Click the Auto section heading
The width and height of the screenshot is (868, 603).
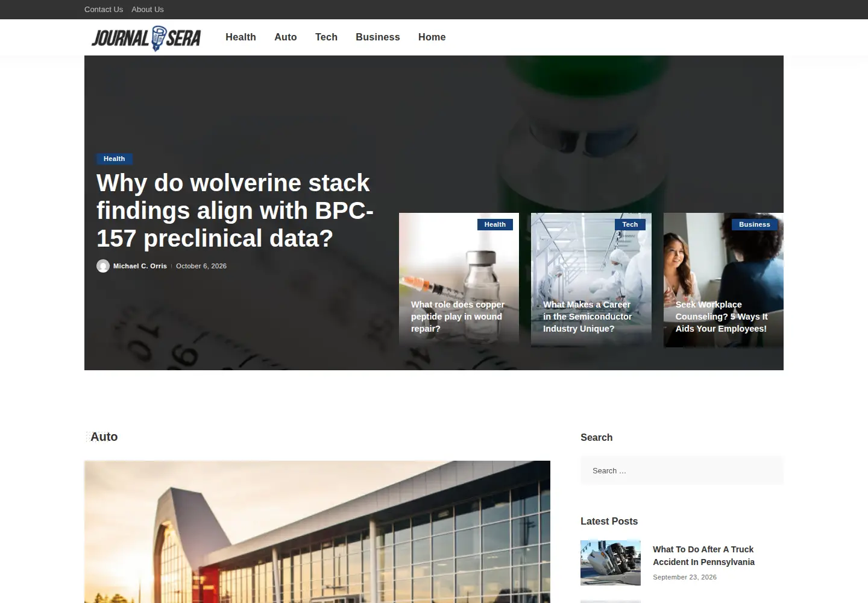click(x=104, y=437)
